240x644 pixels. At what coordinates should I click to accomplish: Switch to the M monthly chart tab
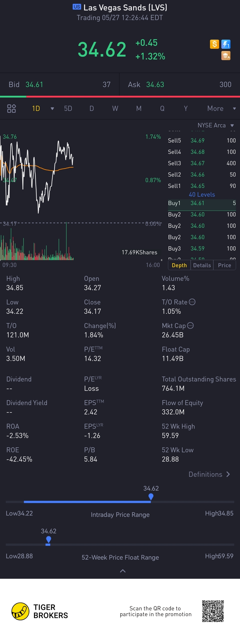[139, 108]
